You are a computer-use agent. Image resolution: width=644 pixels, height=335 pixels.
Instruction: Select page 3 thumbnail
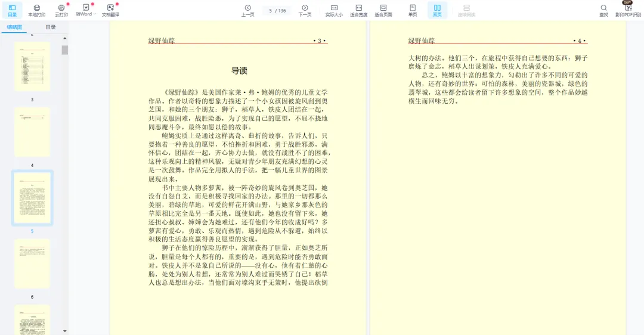tap(32, 66)
